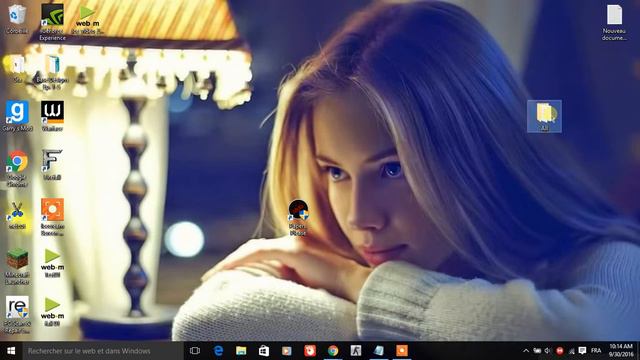The width and height of the screenshot is (640, 360).
Task: Select the NVIDIA GeForce Experience shortcut
Action: pos(52,22)
